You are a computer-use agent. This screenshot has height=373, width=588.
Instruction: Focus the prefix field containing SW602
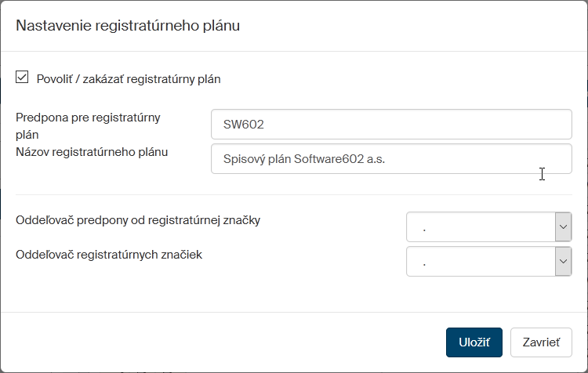pyautogui.click(x=391, y=124)
